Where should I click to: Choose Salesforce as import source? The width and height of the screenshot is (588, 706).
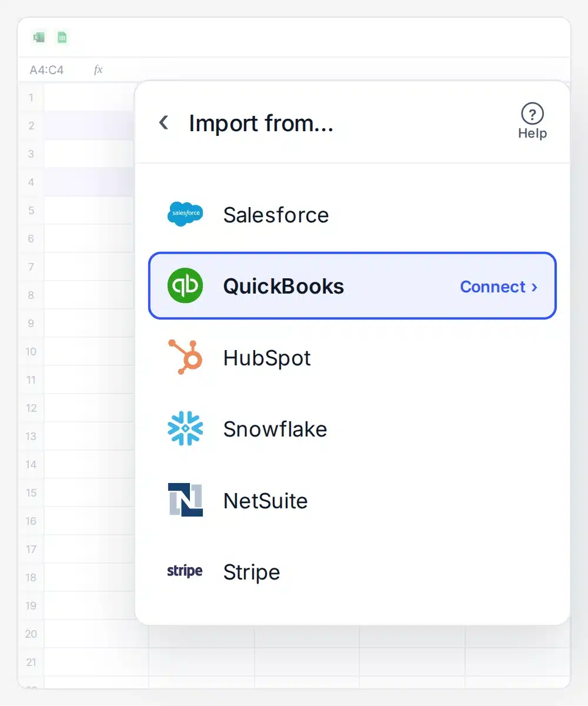(276, 215)
